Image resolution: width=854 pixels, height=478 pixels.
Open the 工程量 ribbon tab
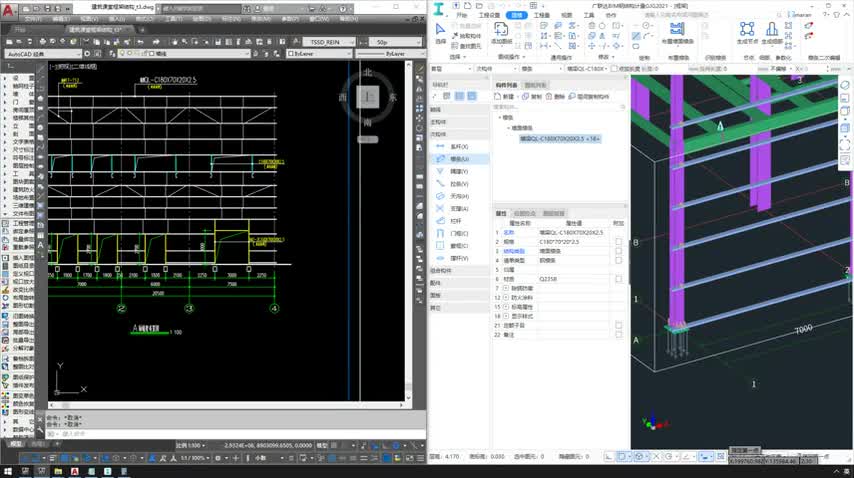coord(541,16)
